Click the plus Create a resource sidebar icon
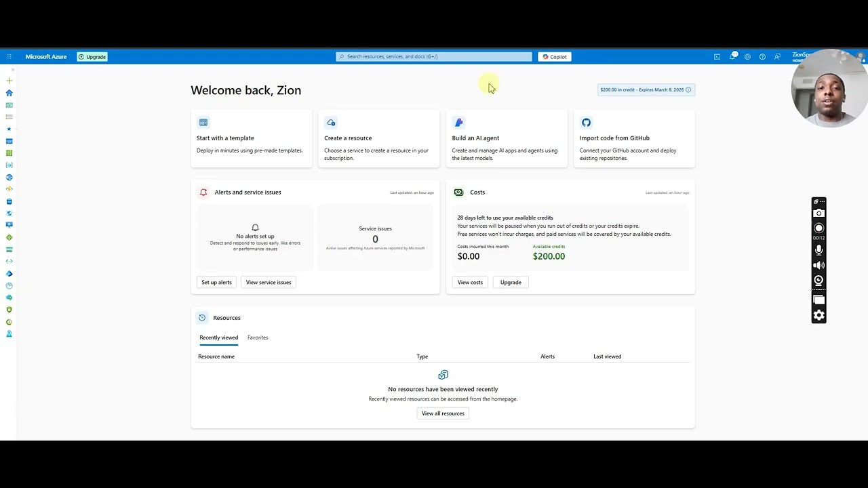Viewport: 868px width, 488px height. pyautogui.click(x=9, y=81)
